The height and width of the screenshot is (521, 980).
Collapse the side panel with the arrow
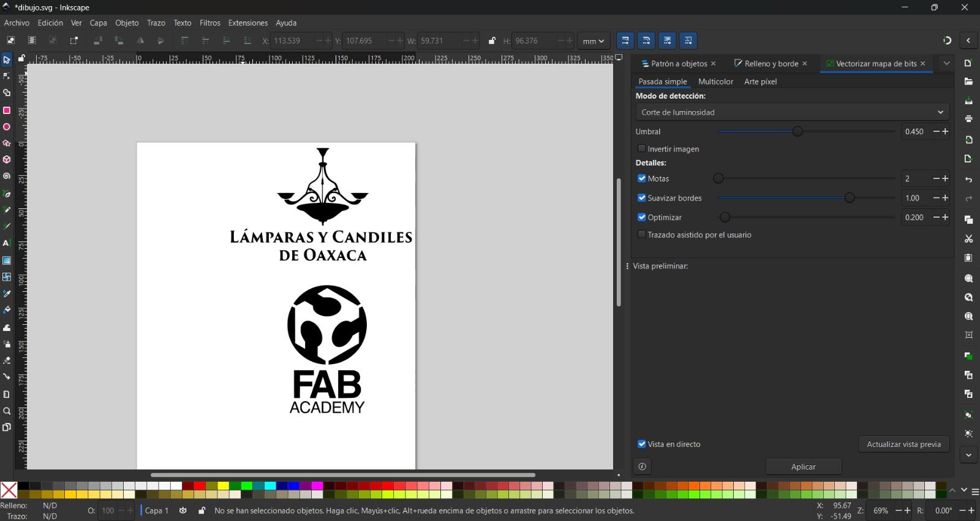click(x=968, y=41)
